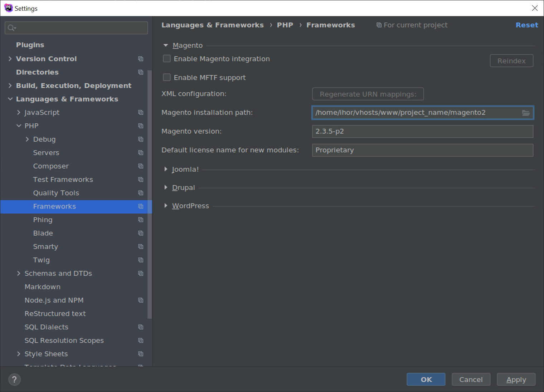The image size is (544, 392).
Task: Click project-level icon beside Servers
Action: (x=141, y=153)
